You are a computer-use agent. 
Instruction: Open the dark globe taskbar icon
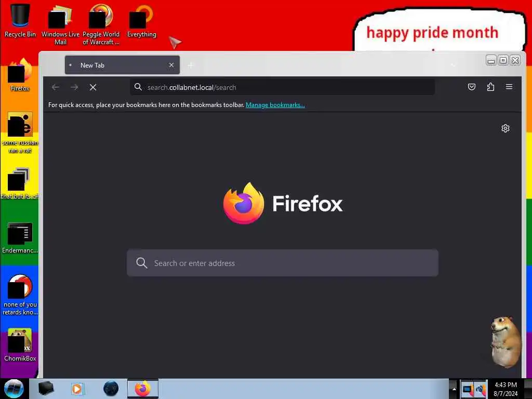[x=111, y=389]
